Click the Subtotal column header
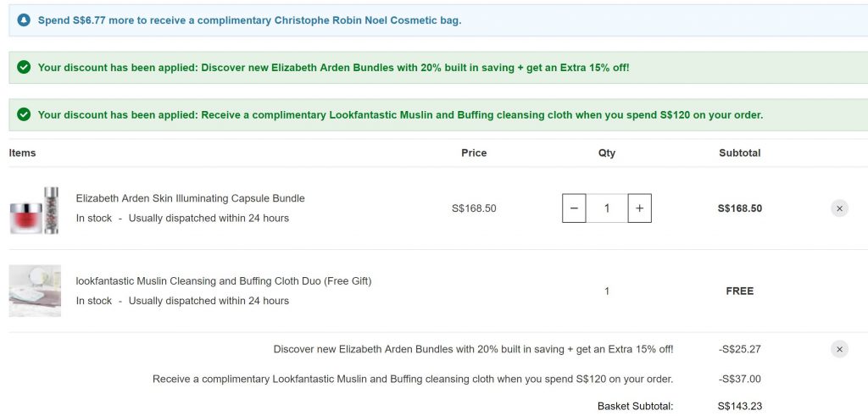 tap(739, 153)
